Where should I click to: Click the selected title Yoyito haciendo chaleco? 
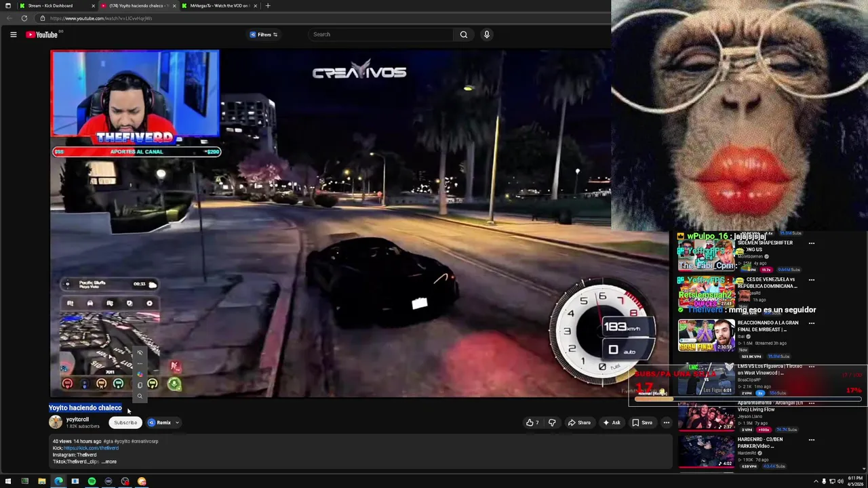tap(85, 408)
